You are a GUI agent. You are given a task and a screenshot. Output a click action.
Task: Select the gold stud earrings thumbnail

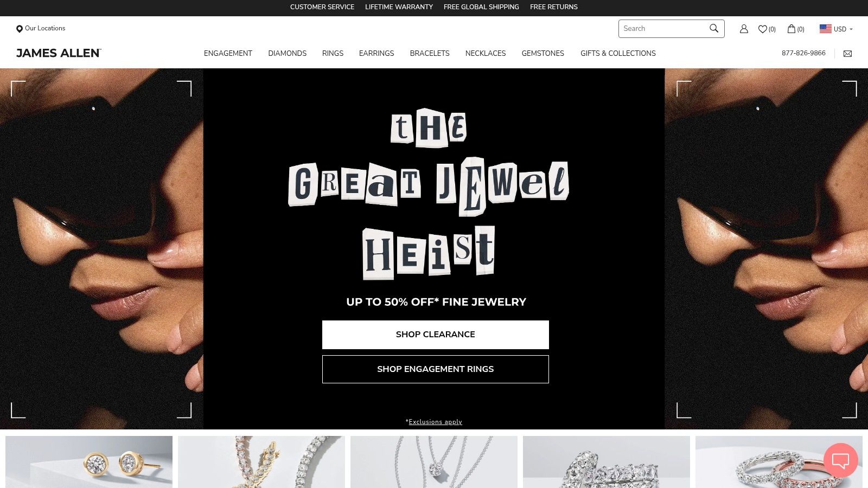89,462
